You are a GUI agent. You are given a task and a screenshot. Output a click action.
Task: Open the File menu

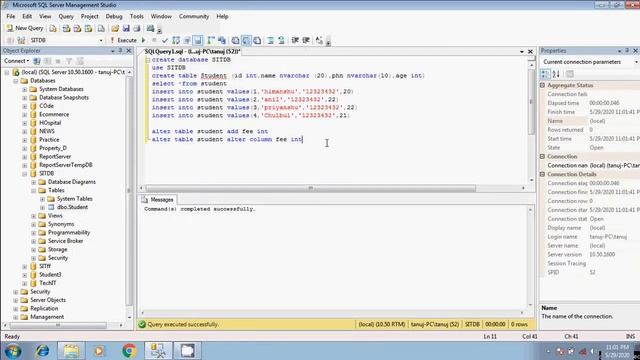[11, 16]
